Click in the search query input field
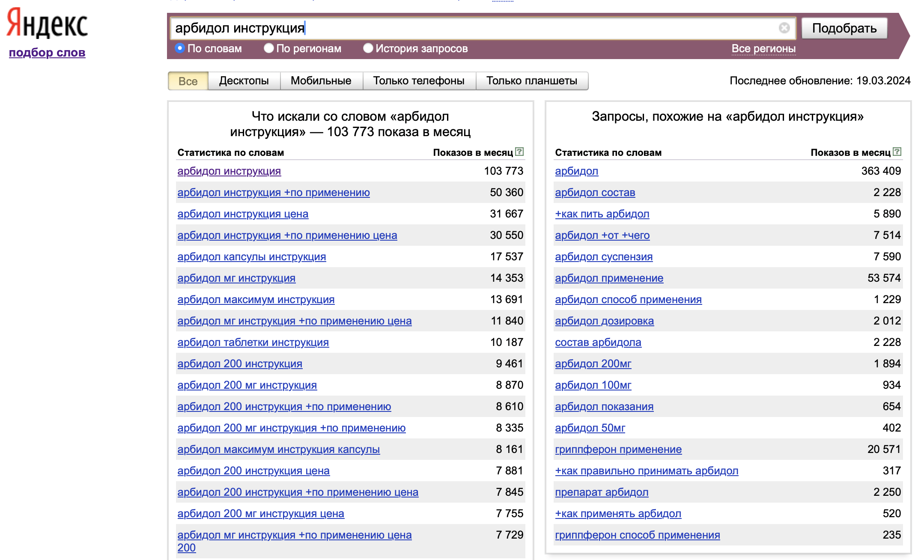The width and height of the screenshot is (924, 560). pyautogui.click(x=471, y=28)
